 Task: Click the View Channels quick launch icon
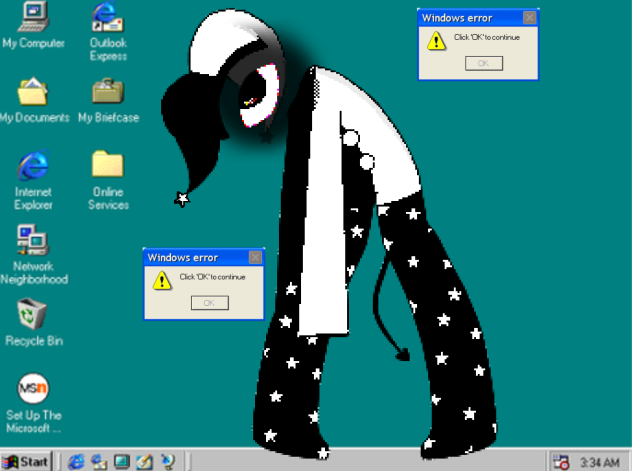pyautogui.click(x=166, y=461)
